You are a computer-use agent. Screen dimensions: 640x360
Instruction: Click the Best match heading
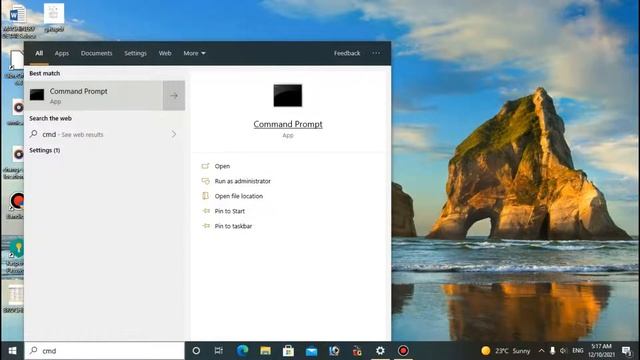tap(44, 73)
